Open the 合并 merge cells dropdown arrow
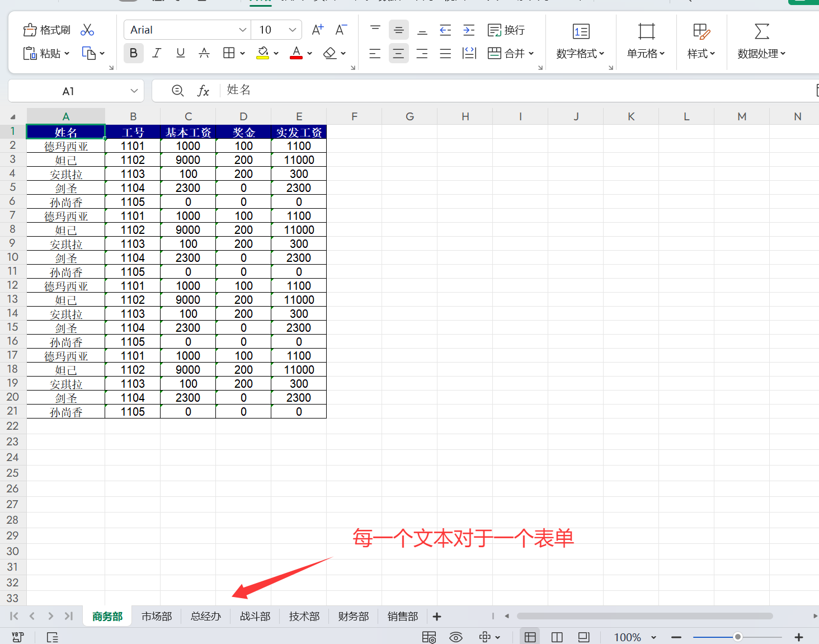Screen dimensions: 819x644 point(530,53)
